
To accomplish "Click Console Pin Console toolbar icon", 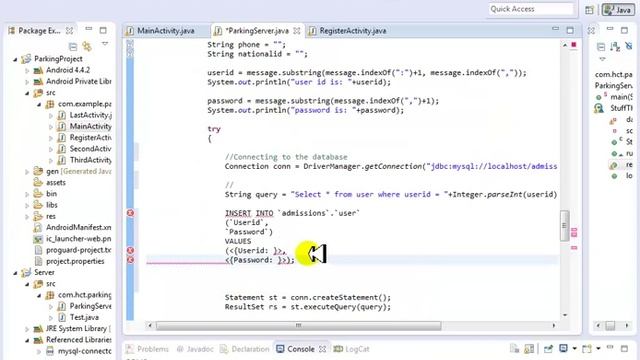I will click(548, 349).
